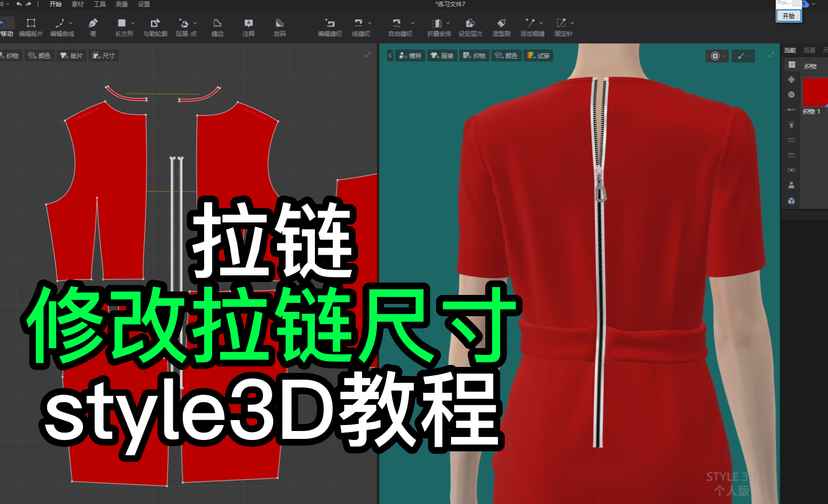Choose the 长方形 rectangle tool
The width and height of the screenshot is (828, 504).
(x=124, y=27)
